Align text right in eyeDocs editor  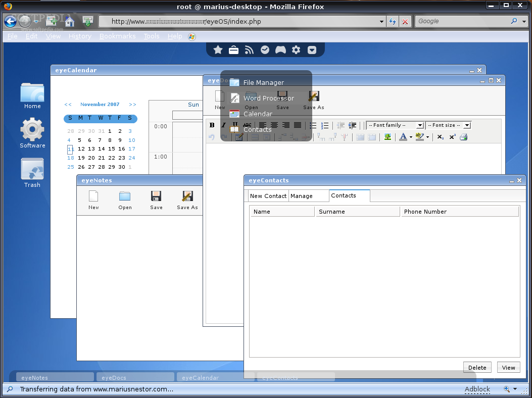tap(285, 125)
